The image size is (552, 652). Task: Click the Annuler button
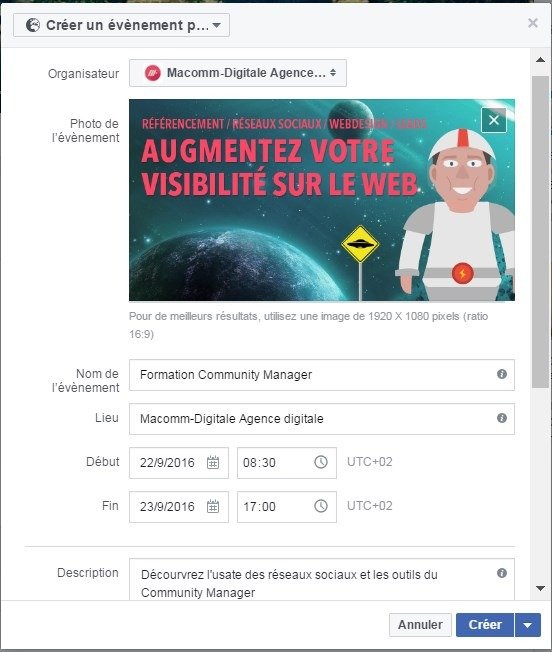coord(420,625)
